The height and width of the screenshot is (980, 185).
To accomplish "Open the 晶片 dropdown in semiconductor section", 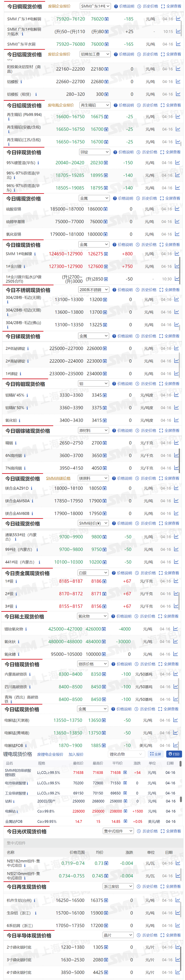I will 118,935.
